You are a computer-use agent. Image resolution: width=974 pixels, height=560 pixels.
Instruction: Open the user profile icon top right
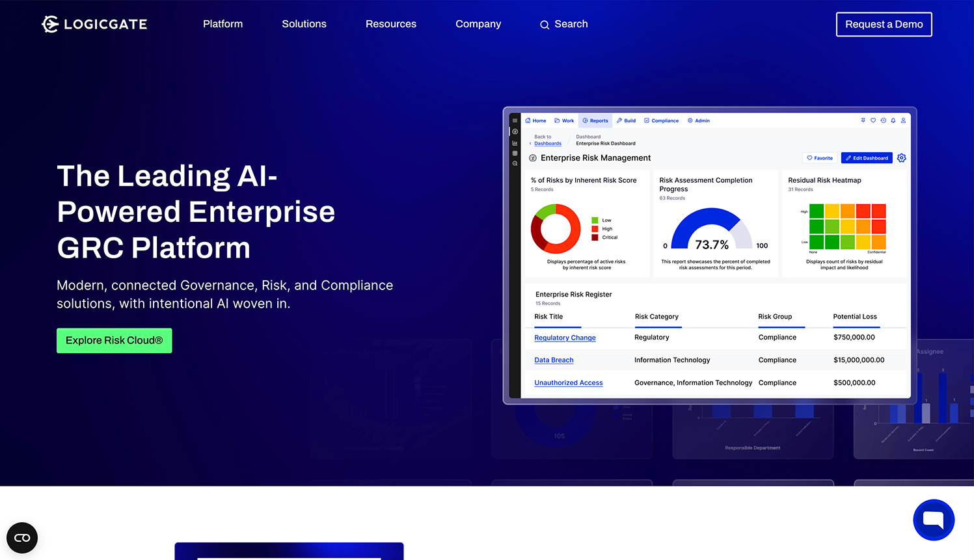[902, 120]
